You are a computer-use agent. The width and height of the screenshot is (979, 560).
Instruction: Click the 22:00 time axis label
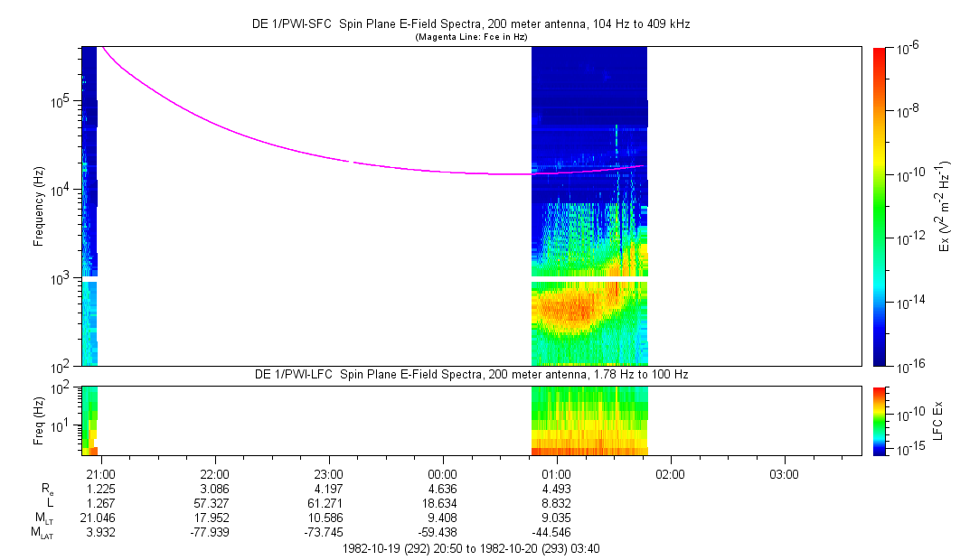pyautogui.click(x=214, y=474)
